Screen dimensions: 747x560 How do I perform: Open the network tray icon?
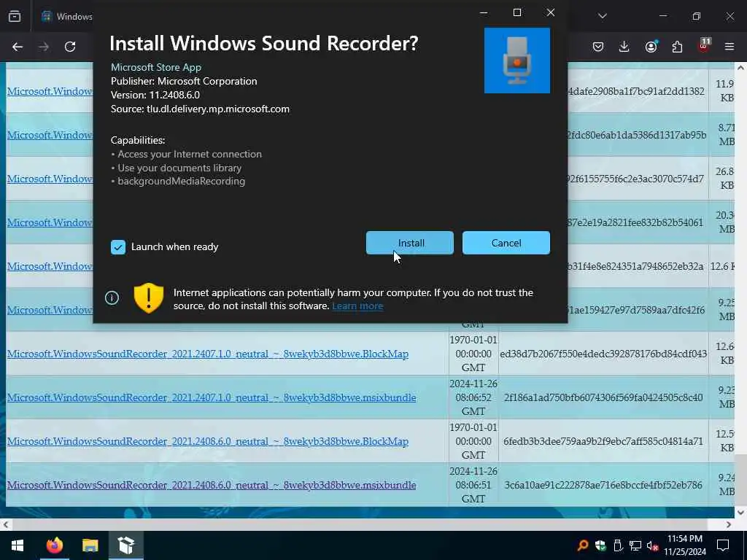tap(635, 545)
